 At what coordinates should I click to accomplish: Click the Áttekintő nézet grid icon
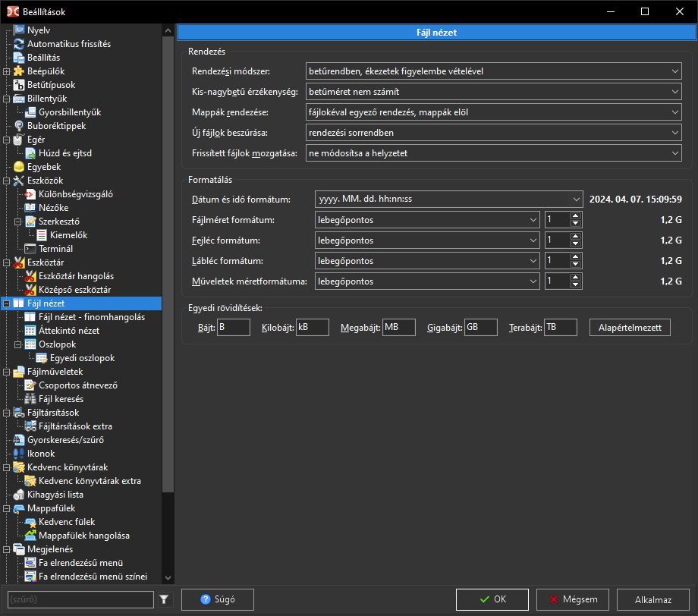pos(30,331)
